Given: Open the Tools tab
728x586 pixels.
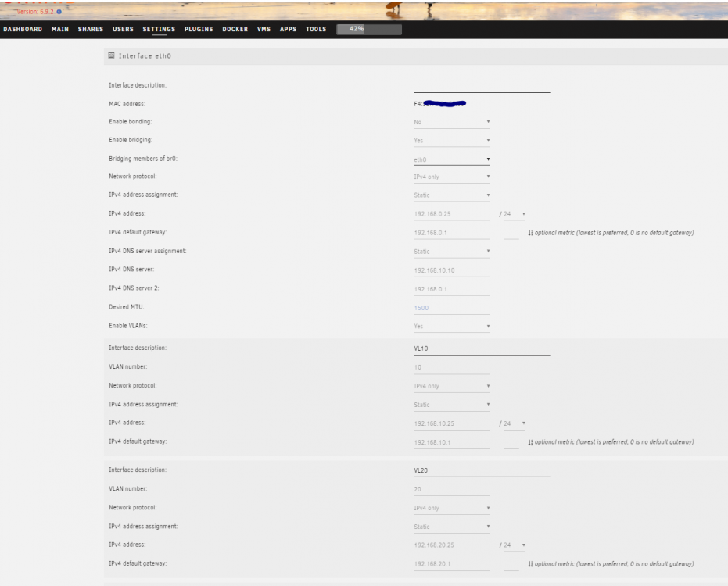Looking at the screenshot, I should (x=316, y=29).
